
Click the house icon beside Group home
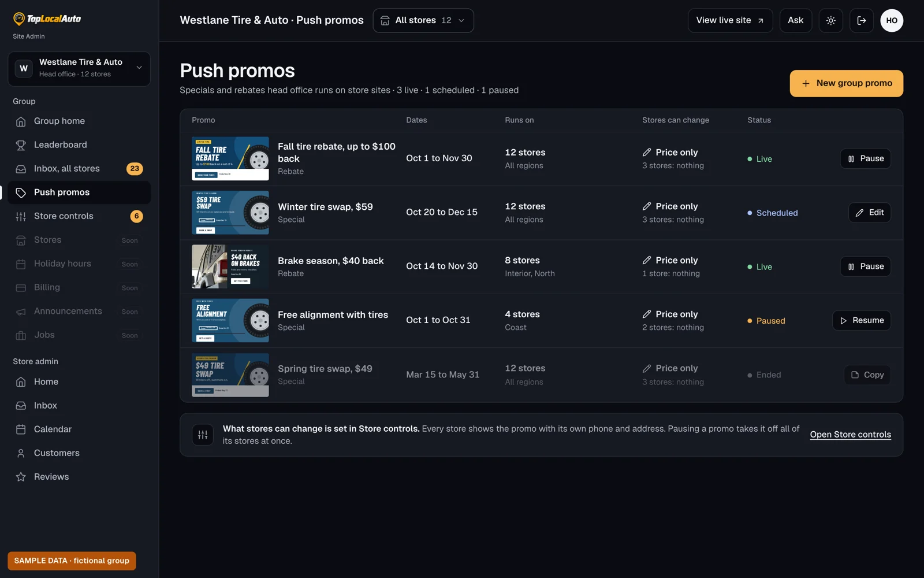coord(21,121)
